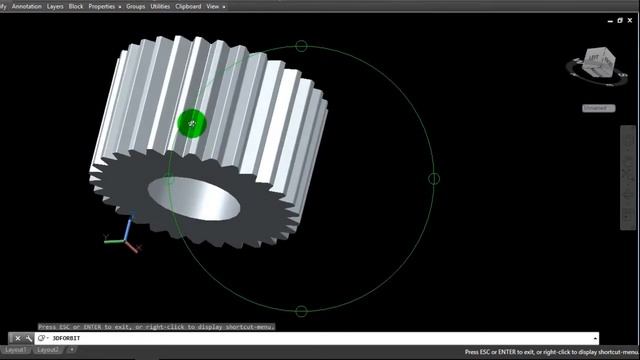
Task: Close the command line window with X icon
Action: point(18,338)
